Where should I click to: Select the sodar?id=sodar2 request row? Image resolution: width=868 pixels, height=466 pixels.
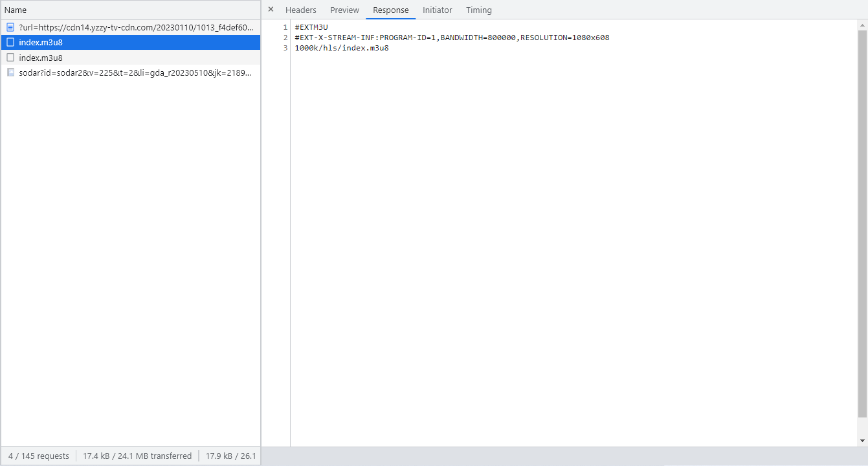(x=135, y=72)
